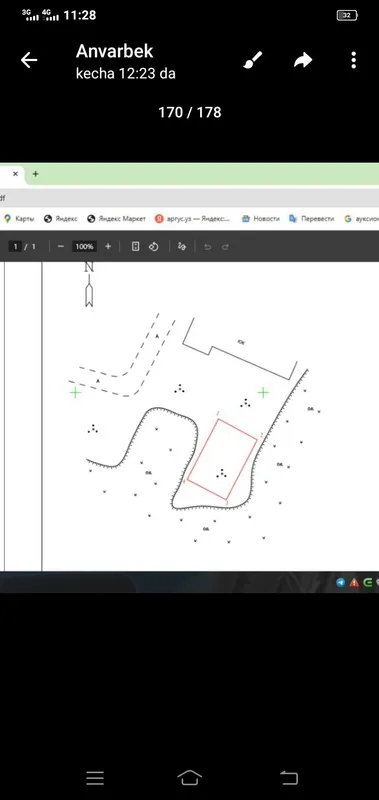379x800 pixels.
Task: Open a new browser tab with plus
Action: [x=35, y=174]
